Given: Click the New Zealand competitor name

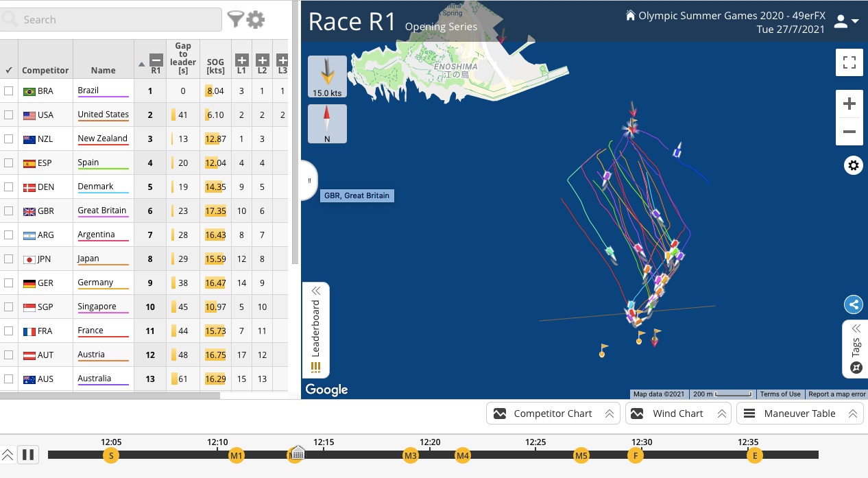Looking at the screenshot, I should point(102,139).
